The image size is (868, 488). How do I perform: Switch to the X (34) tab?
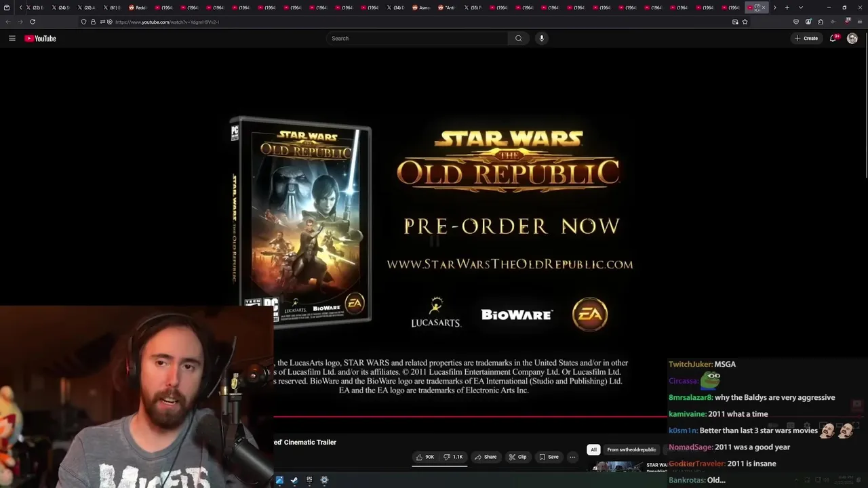(396, 7)
